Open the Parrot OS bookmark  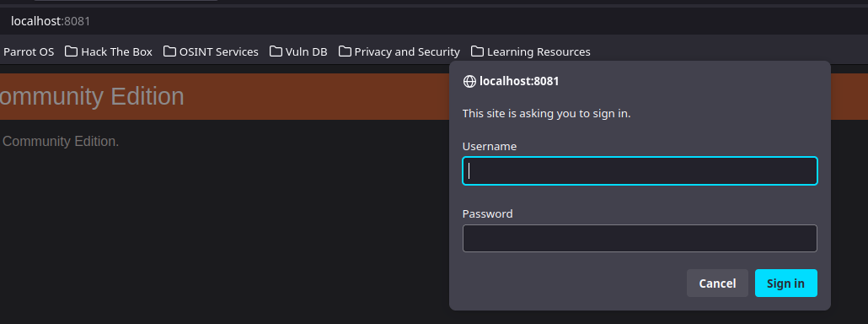point(29,52)
